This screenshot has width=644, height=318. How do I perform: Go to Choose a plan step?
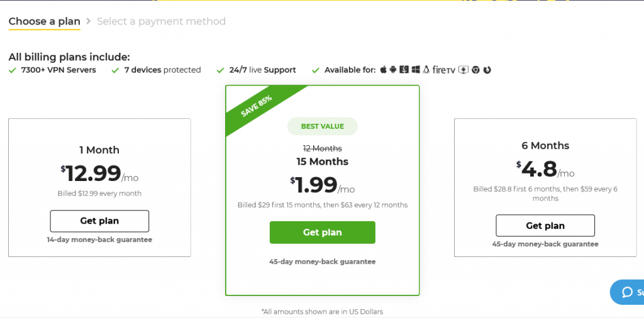[45, 21]
